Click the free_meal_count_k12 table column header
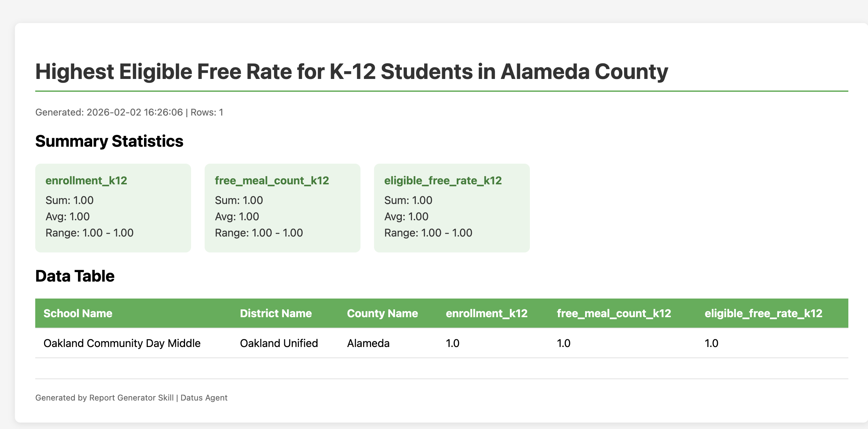The image size is (868, 429). pos(614,313)
